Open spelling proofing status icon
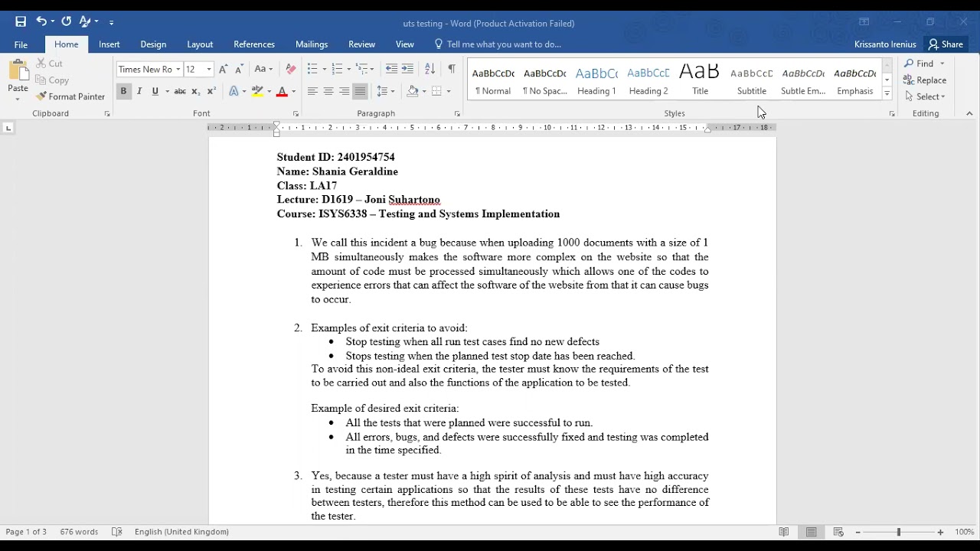The width and height of the screenshot is (980, 551). (x=117, y=532)
